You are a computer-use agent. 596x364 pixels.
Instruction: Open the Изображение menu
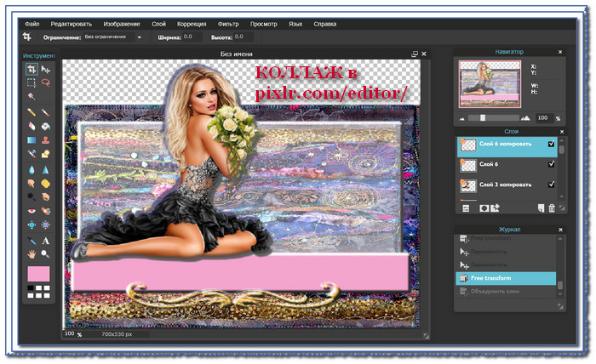(x=122, y=24)
